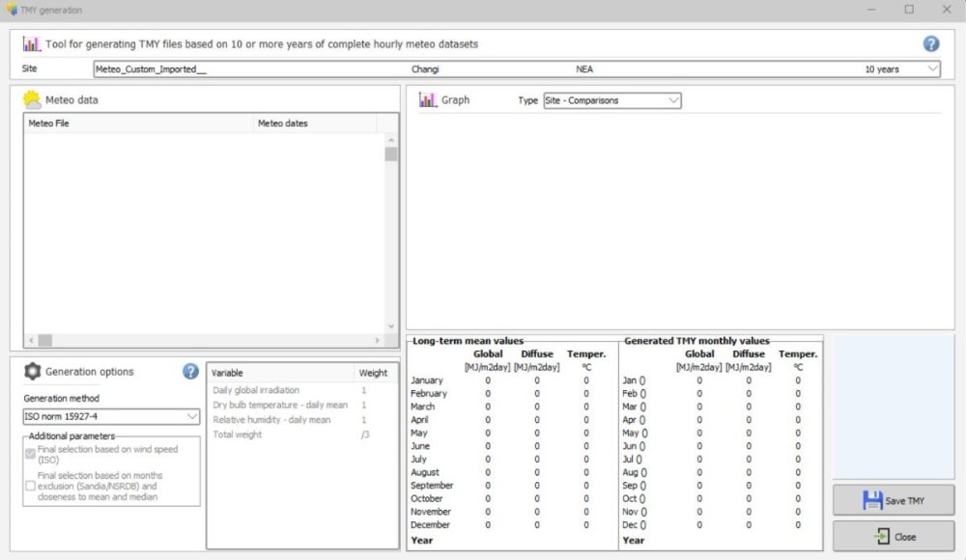Click the Meteo dates column header

(319, 124)
